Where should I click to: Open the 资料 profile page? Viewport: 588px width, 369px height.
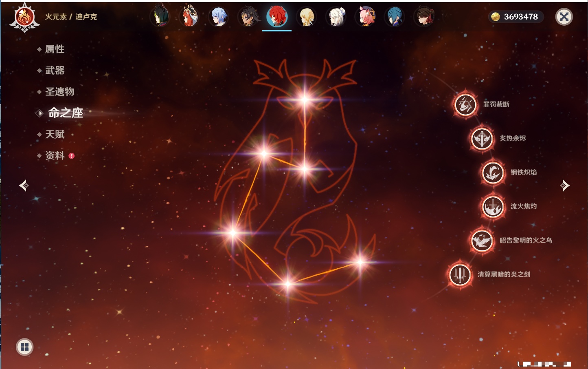coord(55,155)
